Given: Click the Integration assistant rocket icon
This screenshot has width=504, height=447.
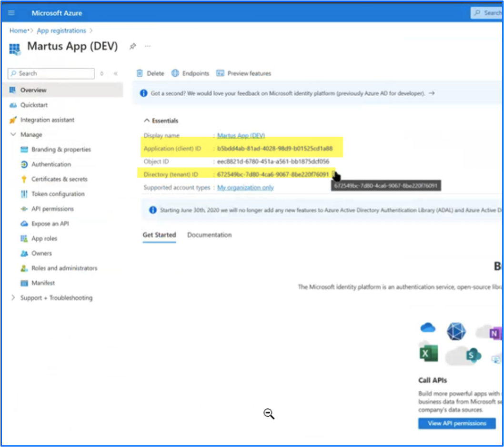Looking at the screenshot, I should tap(13, 120).
